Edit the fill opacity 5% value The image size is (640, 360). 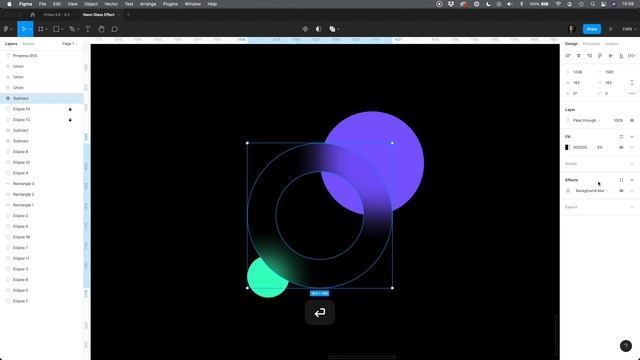point(600,147)
